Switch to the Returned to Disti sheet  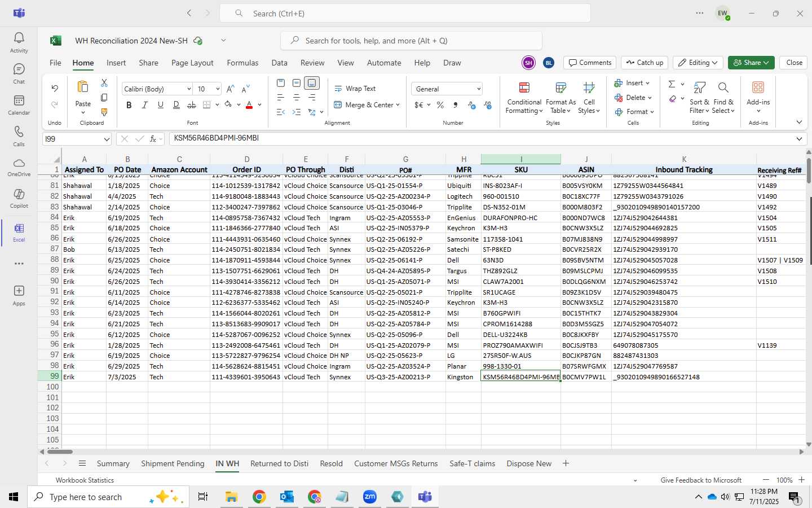[279, 463]
